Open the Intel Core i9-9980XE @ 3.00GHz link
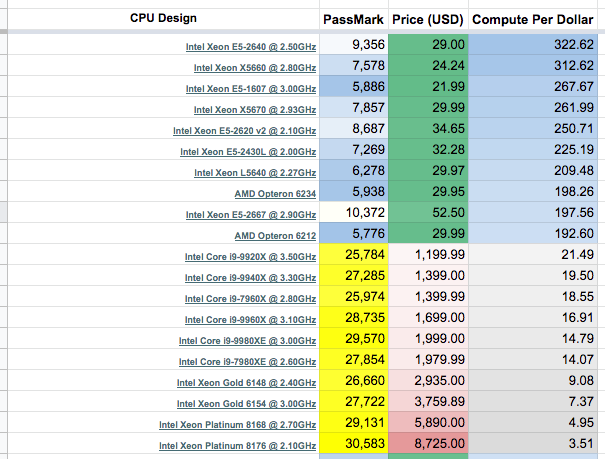Image resolution: width=605 pixels, height=459 pixels. (x=247, y=341)
